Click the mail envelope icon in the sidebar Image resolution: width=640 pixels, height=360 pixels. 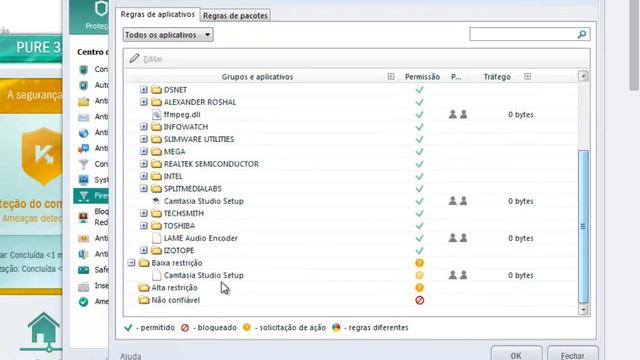(x=83, y=118)
